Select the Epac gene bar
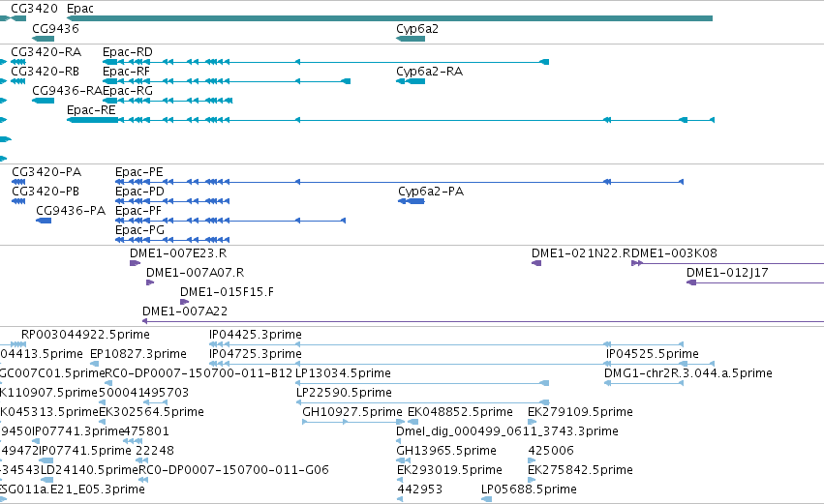This screenshot has width=824, height=504. [389, 18]
